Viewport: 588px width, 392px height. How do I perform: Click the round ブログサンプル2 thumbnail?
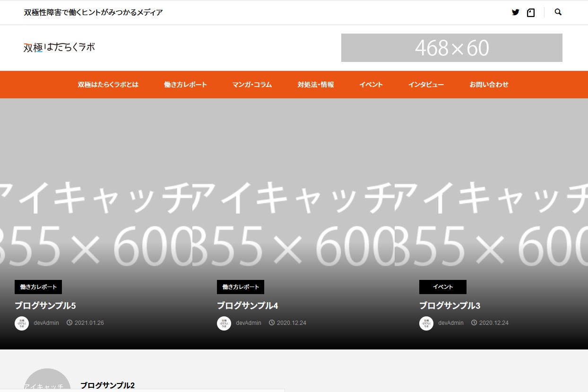[47, 382]
